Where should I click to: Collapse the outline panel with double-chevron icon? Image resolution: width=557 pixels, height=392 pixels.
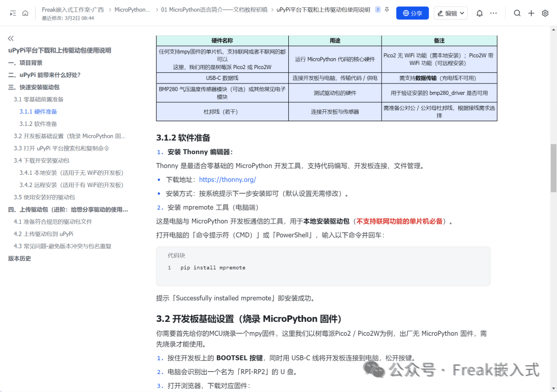point(11,38)
